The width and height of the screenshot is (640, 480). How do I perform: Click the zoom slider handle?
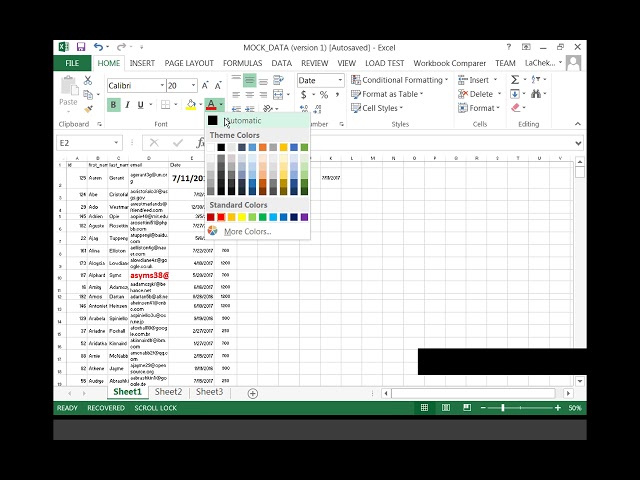[x=503, y=407]
